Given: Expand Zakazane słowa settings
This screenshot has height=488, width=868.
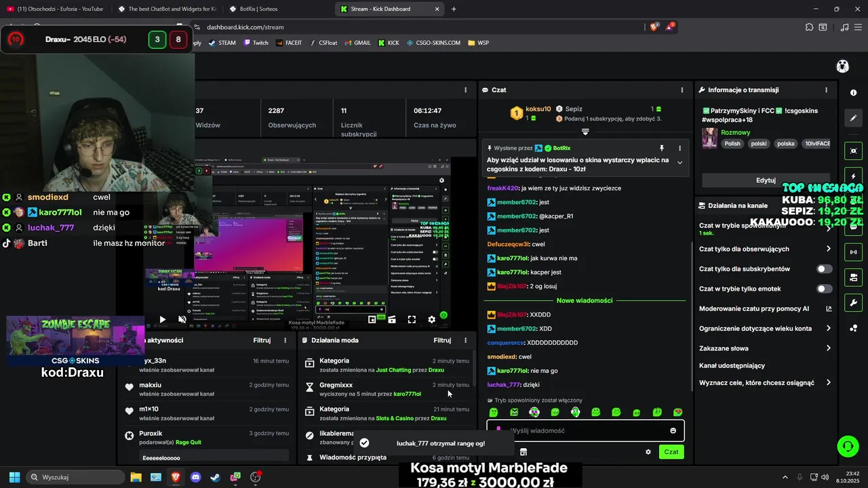Looking at the screenshot, I should (x=828, y=348).
